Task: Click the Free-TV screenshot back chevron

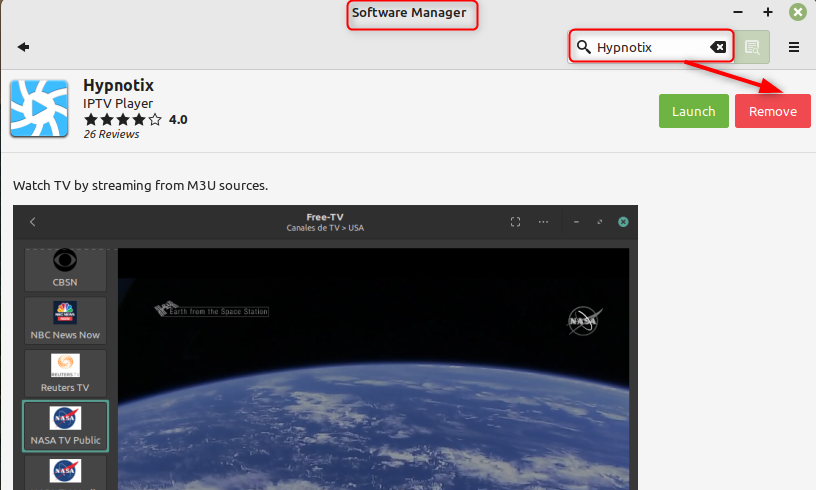Action: 33,222
